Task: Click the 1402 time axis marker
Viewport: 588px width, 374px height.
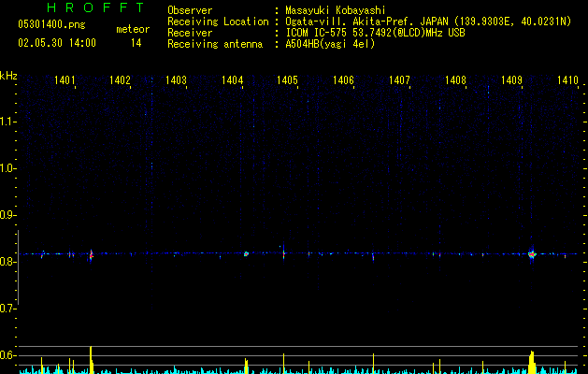Action: click(x=120, y=80)
